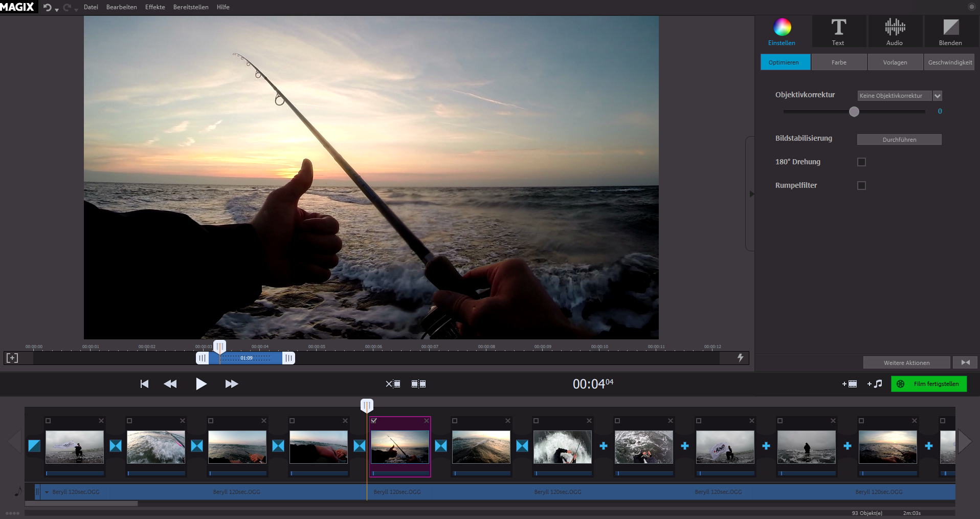Click the Einstellen color wheel icon
980x519 pixels.
click(x=782, y=28)
